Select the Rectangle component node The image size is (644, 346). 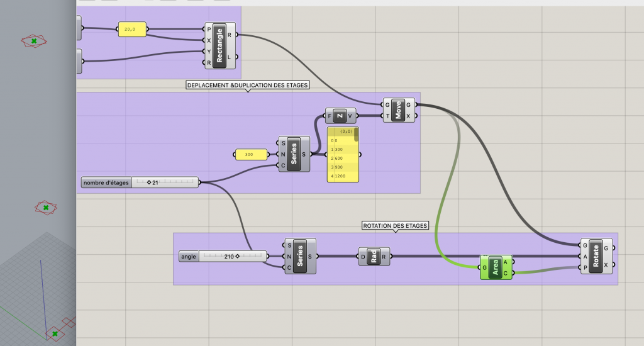coord(219,45)
